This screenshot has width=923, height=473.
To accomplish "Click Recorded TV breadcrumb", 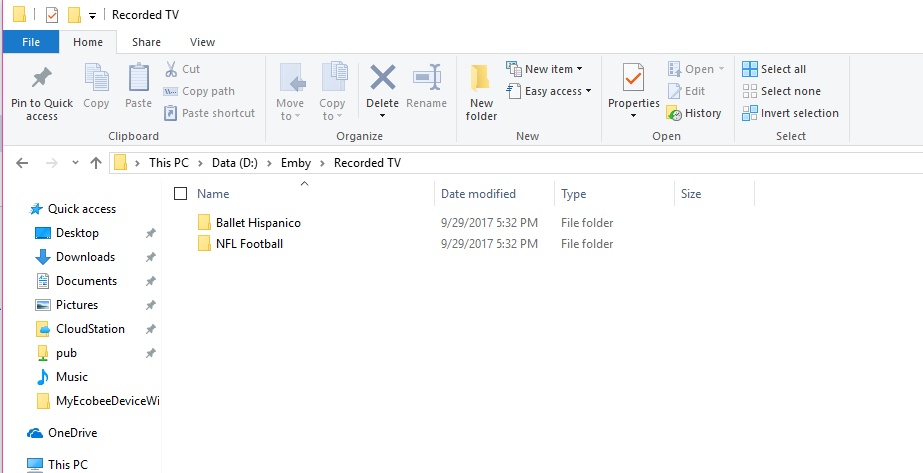I will 367,163.
